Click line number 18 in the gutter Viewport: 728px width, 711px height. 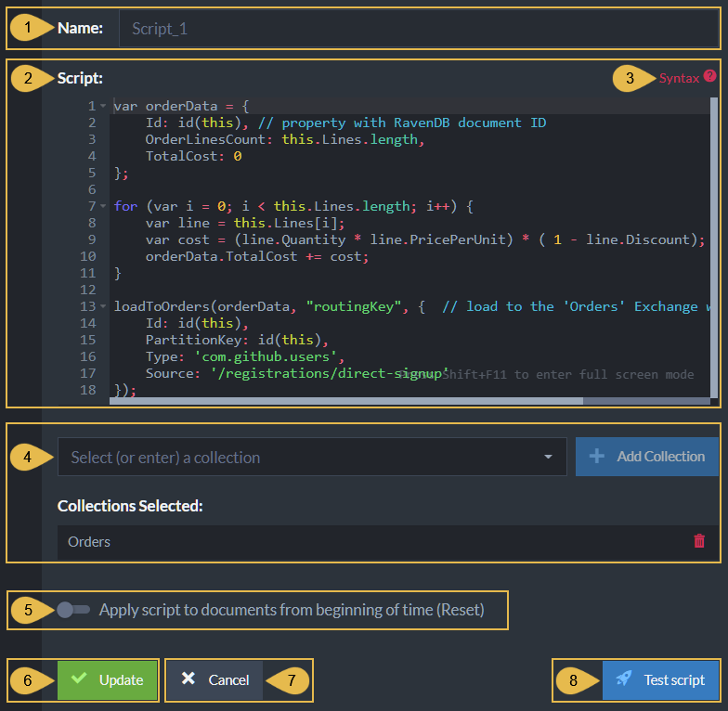pos(87,390)
